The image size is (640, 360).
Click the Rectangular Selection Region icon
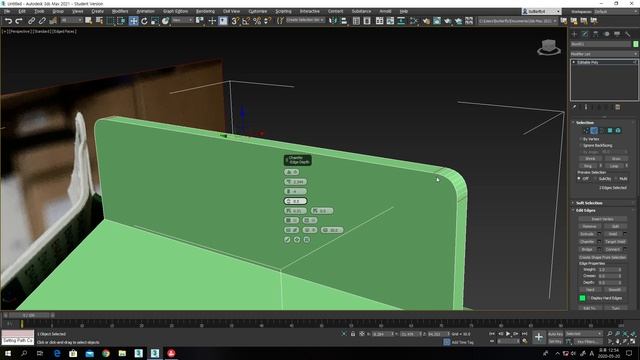tap(111, 20)
